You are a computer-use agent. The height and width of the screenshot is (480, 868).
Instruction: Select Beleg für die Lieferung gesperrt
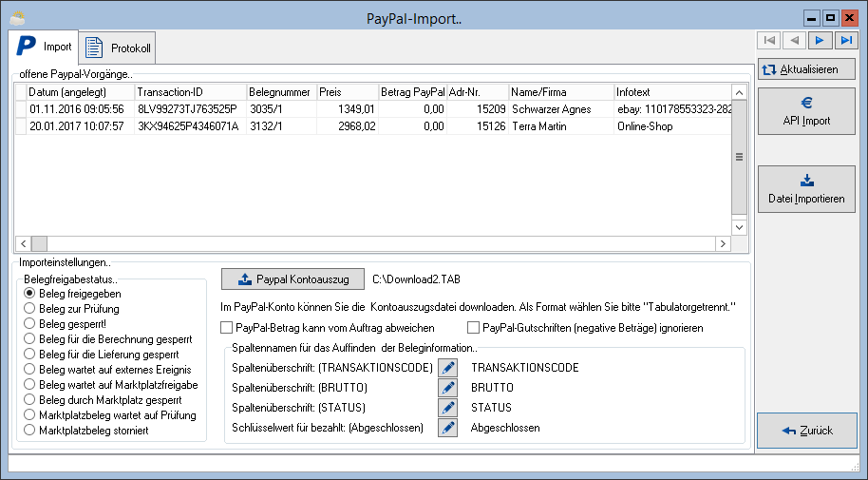coord(102,355)
